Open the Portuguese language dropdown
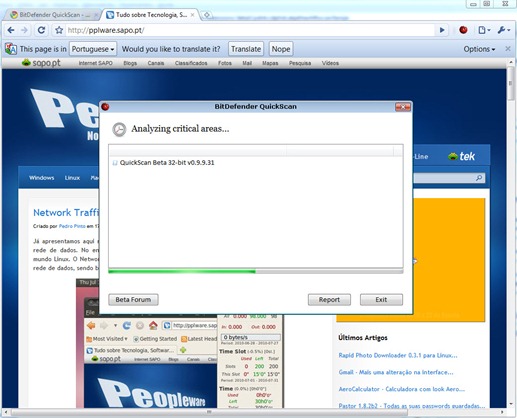 [93, 49]
